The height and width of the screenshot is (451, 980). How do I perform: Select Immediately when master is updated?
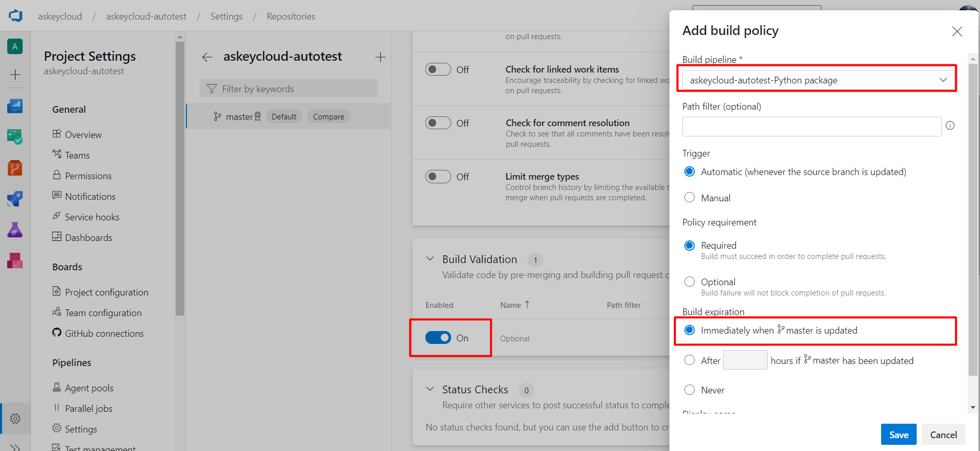click(x=690, y=330)
